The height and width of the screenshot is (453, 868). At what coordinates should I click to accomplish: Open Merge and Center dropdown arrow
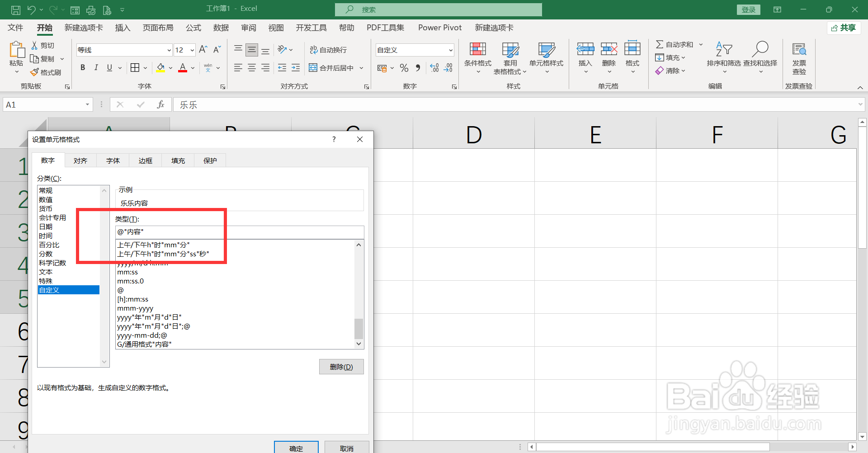coord(361,68)
